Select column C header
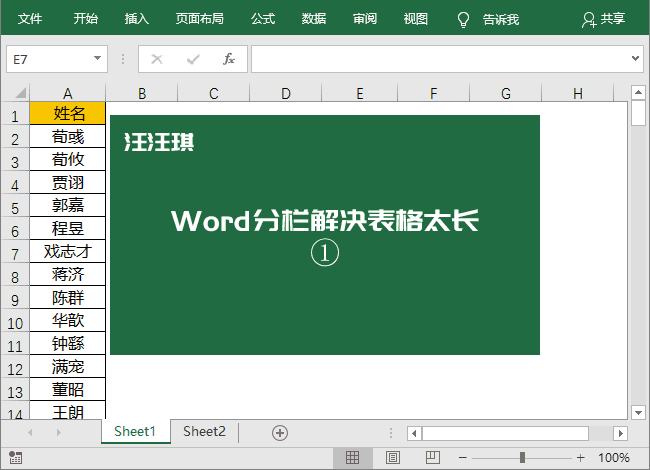Image resolution: width=650 pixels, height=470 pixels. point(213,93)
